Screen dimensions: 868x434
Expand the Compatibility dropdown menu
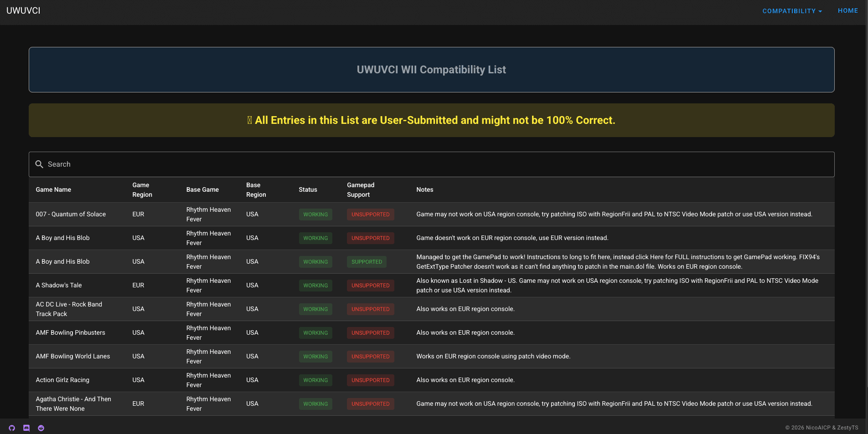point(792,11)
